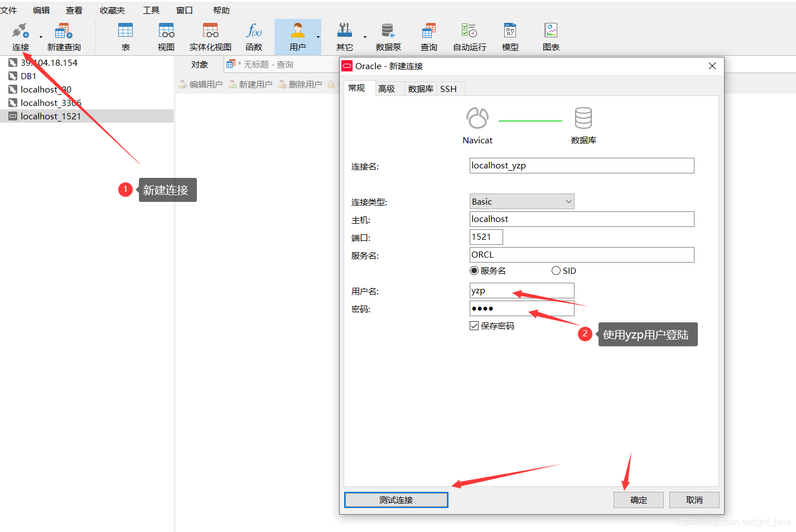The width and height of the screenshot is (796, 532).
Task: Click the Username field with yzp
Action: tap(522, 291)
